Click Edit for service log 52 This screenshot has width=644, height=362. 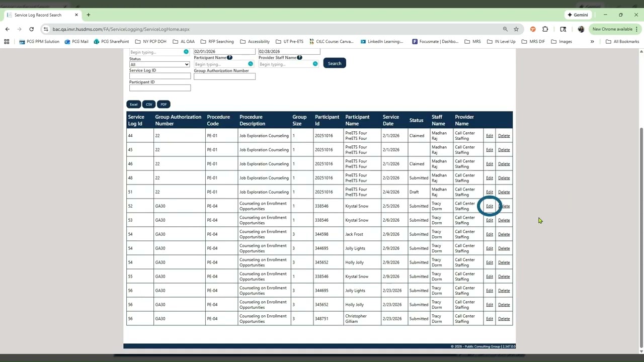(490, 206)
